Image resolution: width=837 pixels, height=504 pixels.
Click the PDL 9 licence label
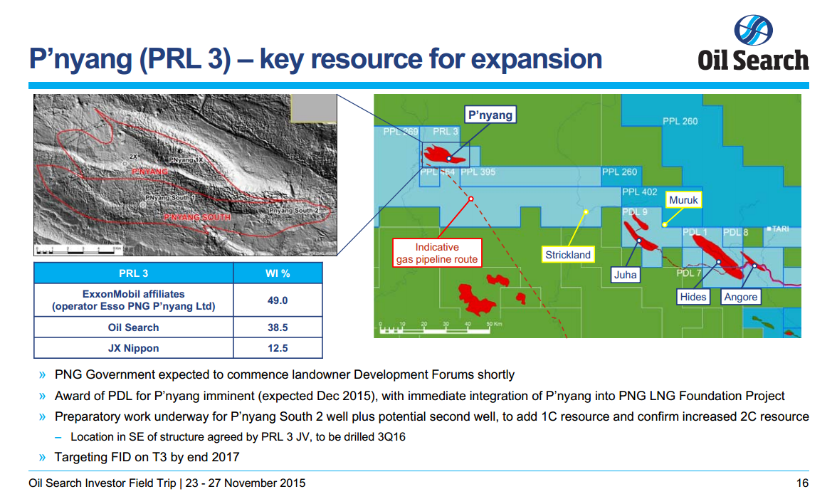635,212
